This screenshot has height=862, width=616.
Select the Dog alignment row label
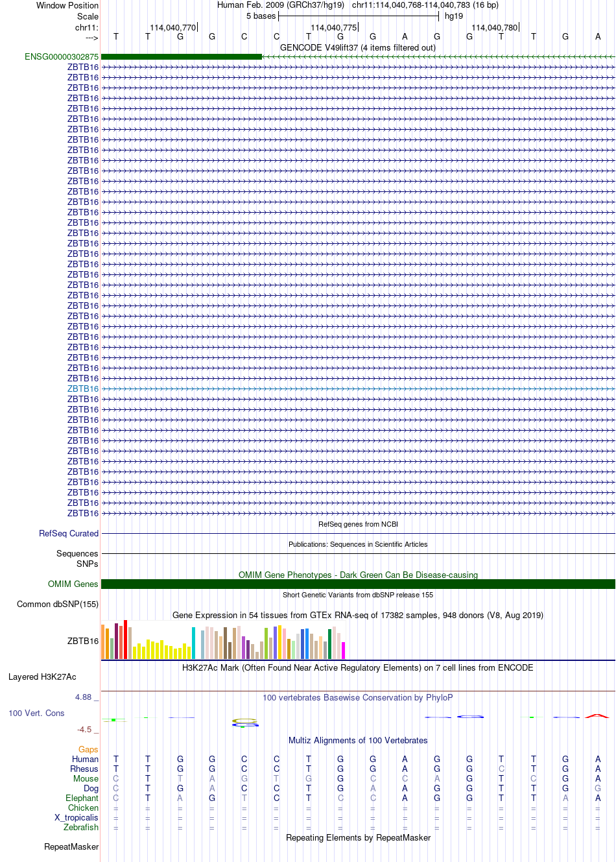pyautogui.click(x=91, y=789)
